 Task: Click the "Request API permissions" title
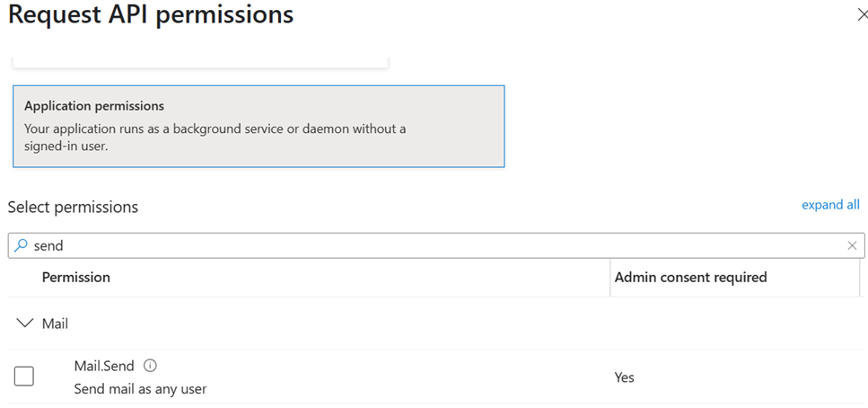click(x=151, y=14)
